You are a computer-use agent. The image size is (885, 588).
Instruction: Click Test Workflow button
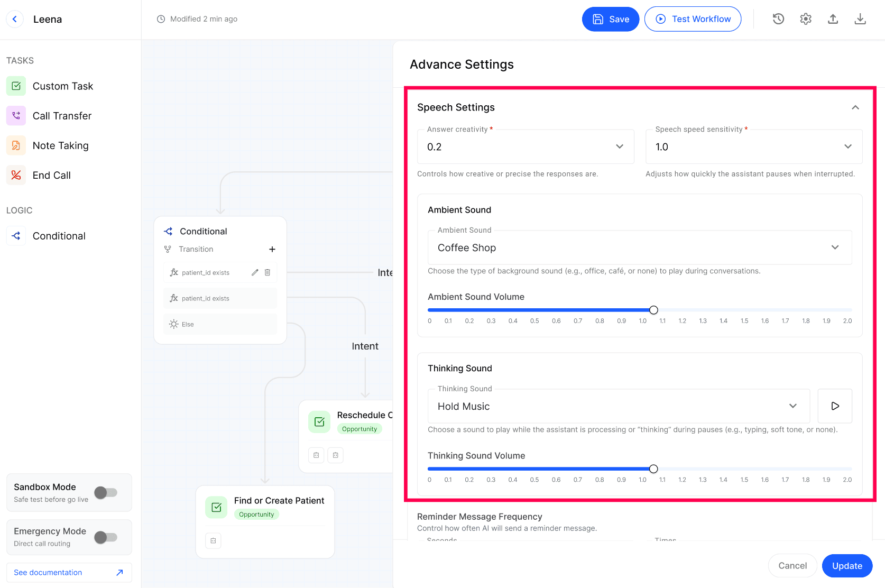coord(693,19)
